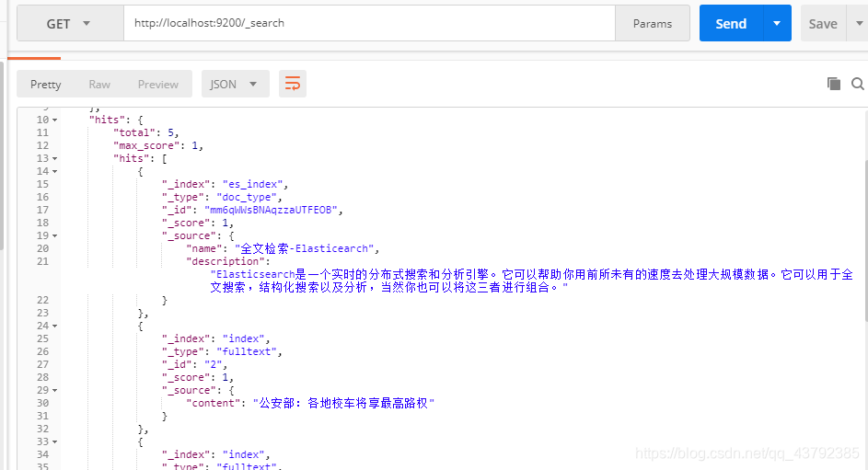Collapse the object at line 33
868x470 pixels.
pos(55,441)
